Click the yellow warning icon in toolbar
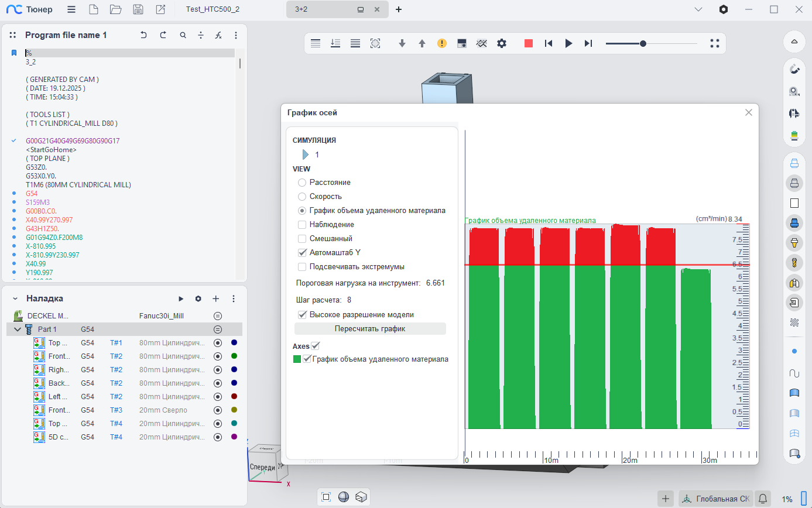This screenshot has height=508, width=812. [x=442, y=43]
